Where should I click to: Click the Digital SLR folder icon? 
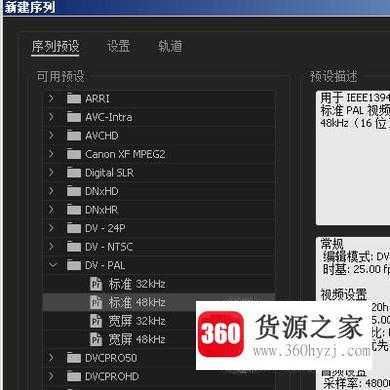click(x=74, y=172)
